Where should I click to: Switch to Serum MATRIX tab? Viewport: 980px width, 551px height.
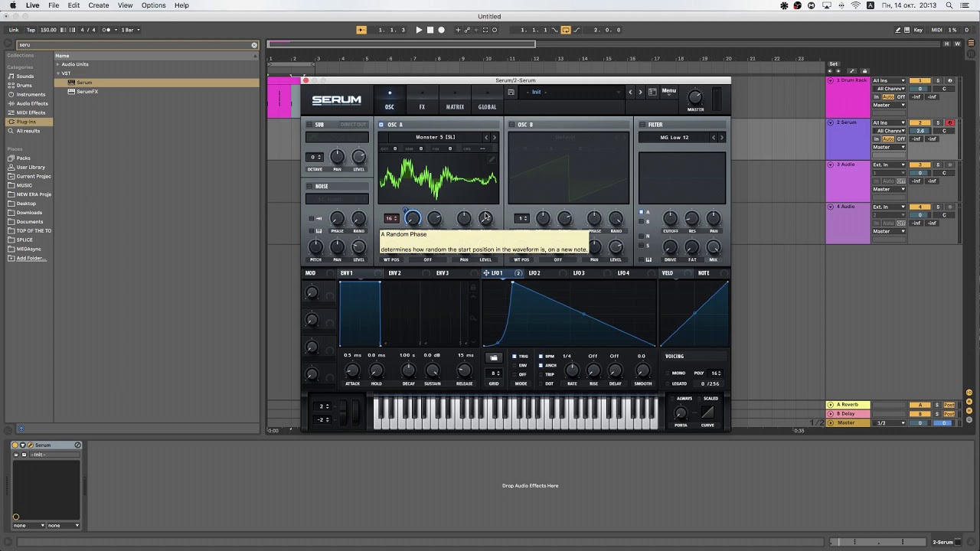[455, 107]
